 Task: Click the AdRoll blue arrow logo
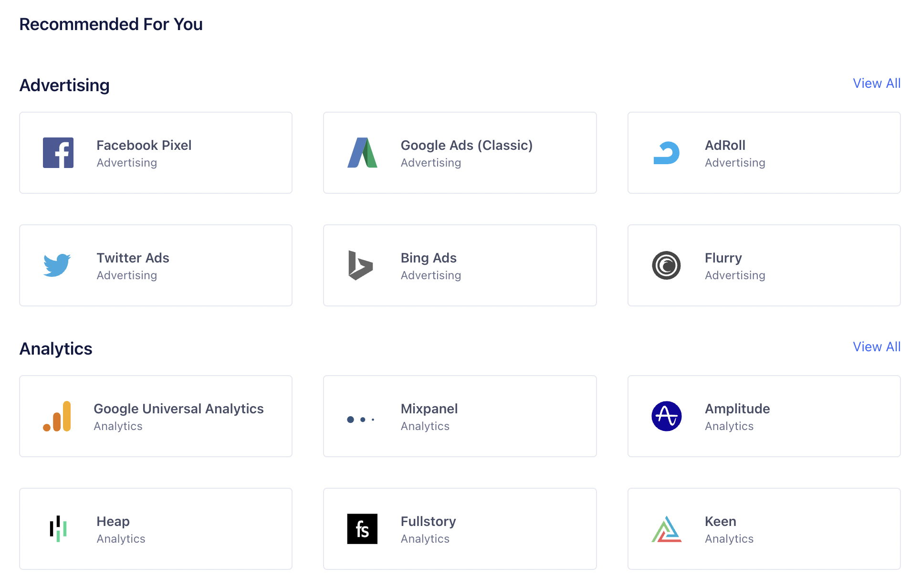click(x=667, y=153)
